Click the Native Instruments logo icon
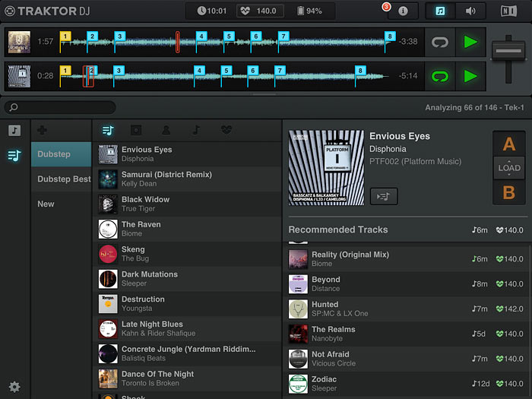Screen dimensions: 532x399 click(508, 11)
